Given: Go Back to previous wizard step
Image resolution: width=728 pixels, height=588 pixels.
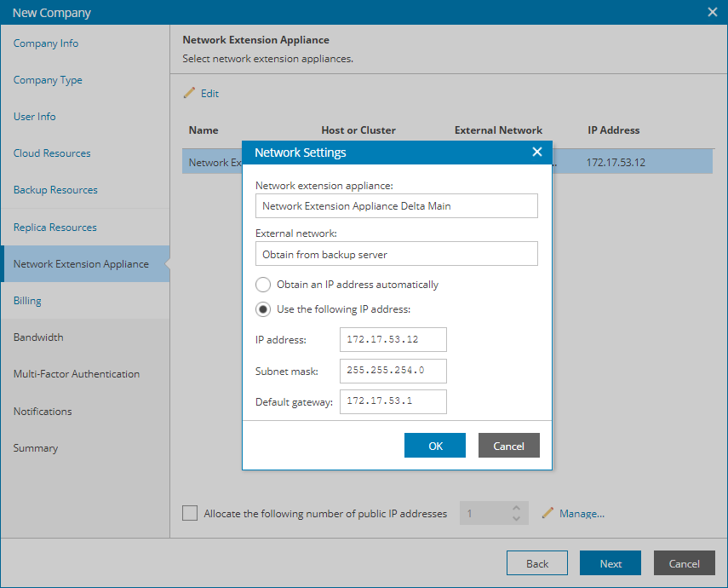Looking at the screenshot, I should 537,563.
